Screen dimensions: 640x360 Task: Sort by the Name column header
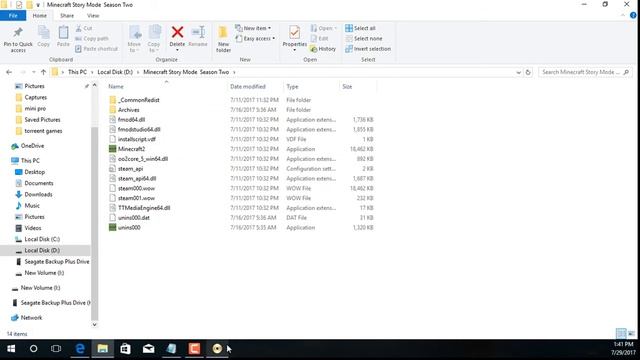pos(116,87)
